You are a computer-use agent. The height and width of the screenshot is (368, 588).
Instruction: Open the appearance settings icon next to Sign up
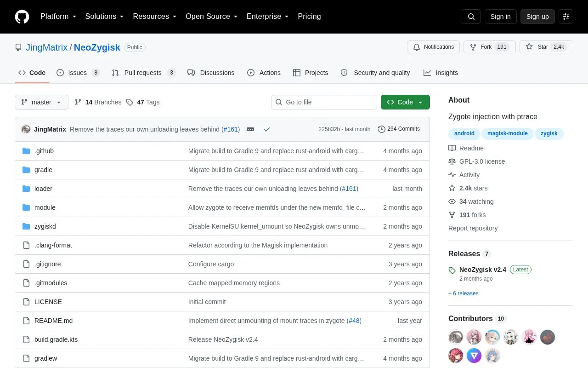click(x=566, y=17)
